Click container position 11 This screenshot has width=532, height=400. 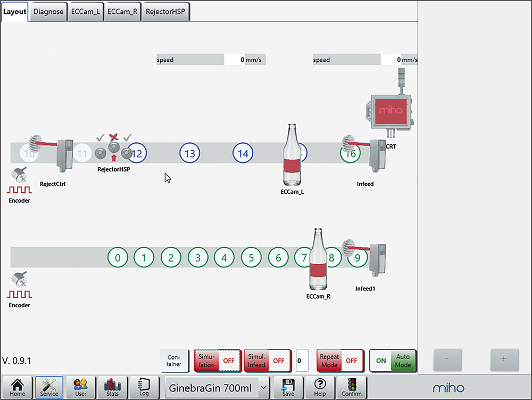pos(82,153)
